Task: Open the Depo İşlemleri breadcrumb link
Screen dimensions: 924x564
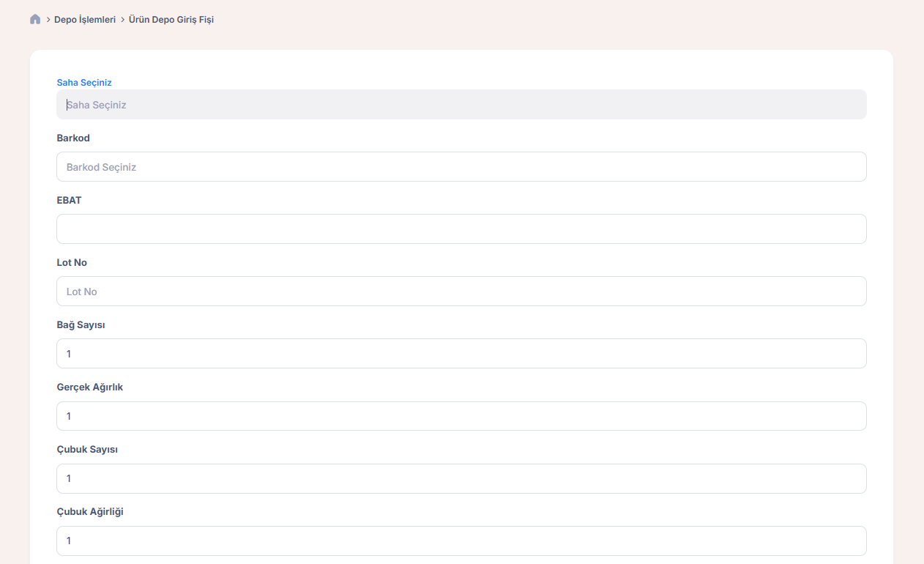Action: [85, 20]
